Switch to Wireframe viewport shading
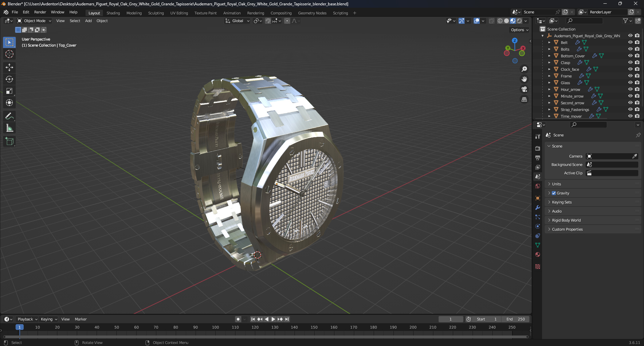 coord(500,21)
